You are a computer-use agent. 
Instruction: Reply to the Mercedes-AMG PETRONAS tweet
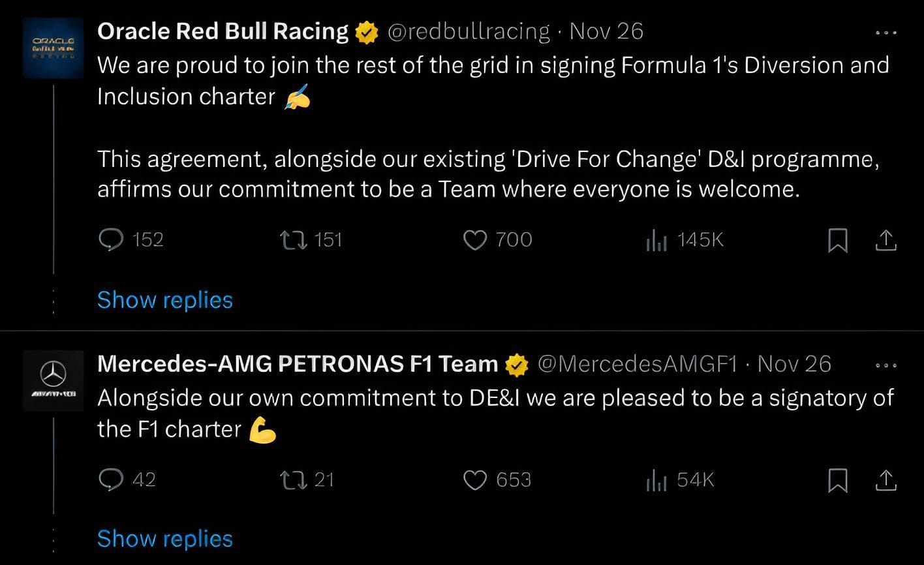coord(111,480)
